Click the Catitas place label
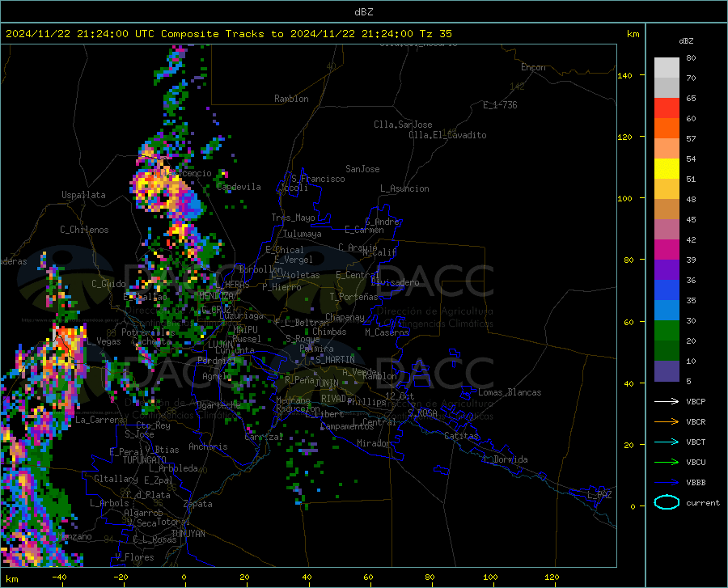This screenshot has height=588, width=728. click(461, 436)
